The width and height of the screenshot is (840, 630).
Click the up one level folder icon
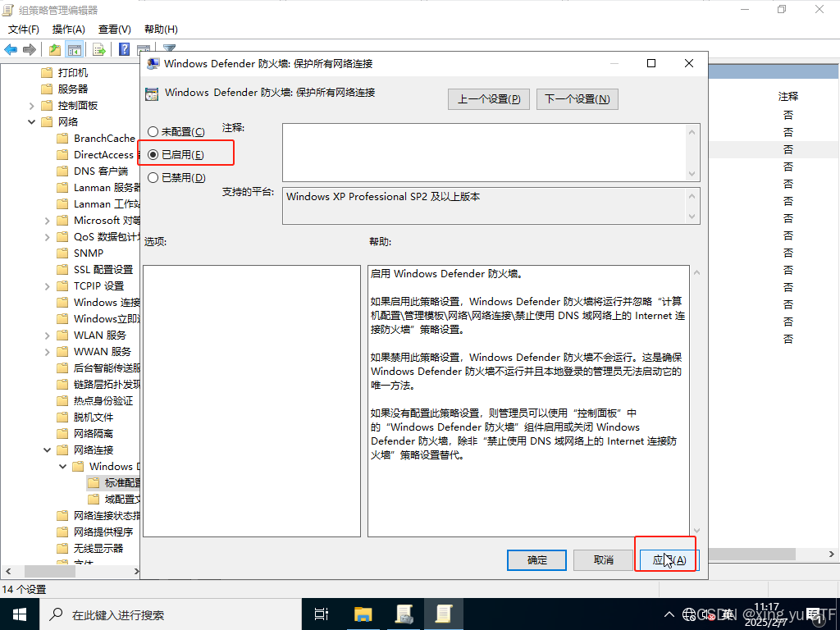tap(55, 49)
